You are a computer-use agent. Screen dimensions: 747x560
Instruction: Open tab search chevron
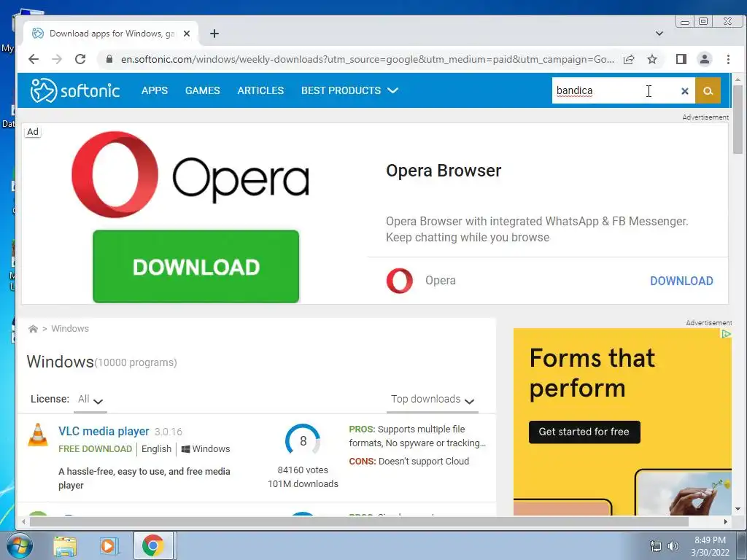[x=659, y=34]
